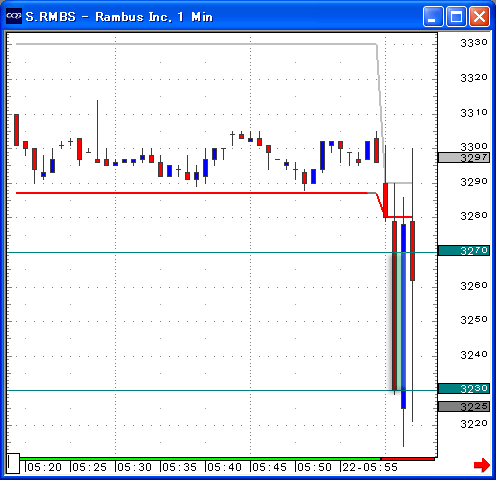
Task: Click the red session bar segment at bottom
Action: (x=408, y=459)
